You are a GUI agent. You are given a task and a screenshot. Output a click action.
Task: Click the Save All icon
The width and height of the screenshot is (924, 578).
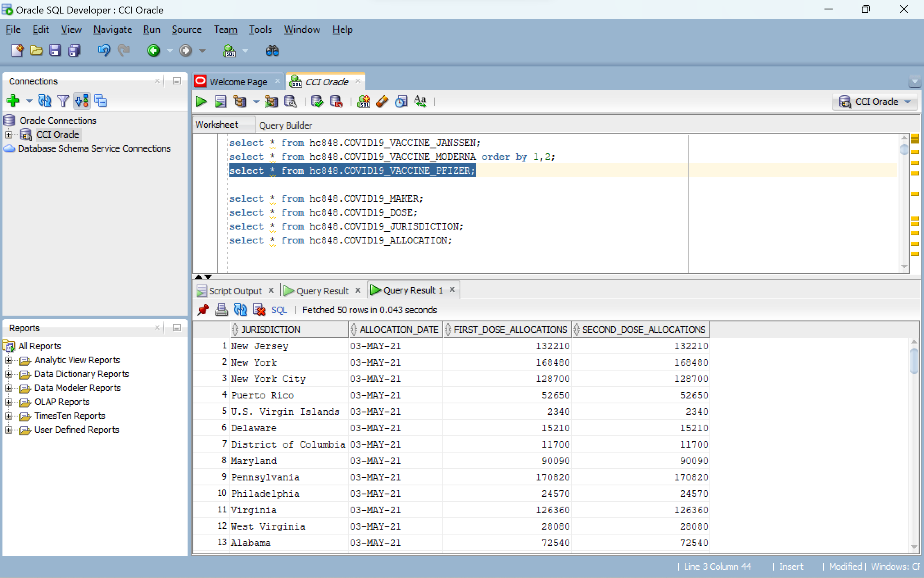[x=74, y=50]
